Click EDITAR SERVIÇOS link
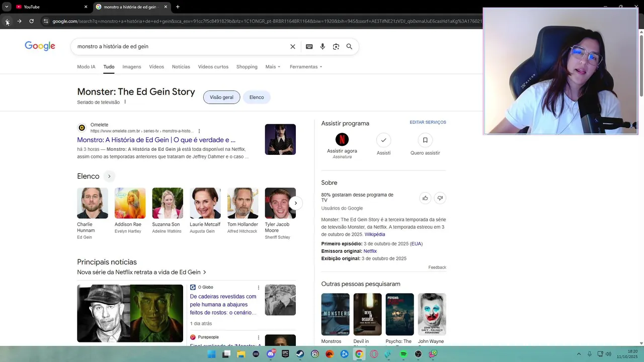 (x=428, y=123)
